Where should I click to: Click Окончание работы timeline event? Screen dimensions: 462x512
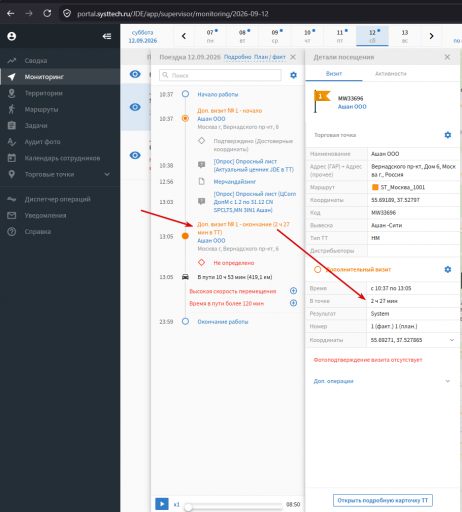223,322
